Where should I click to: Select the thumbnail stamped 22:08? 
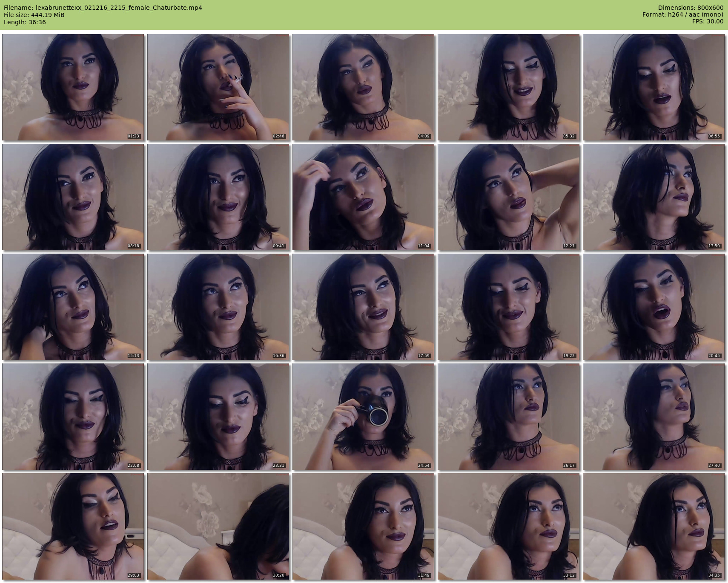pyautogui.click(x=73, y=417)
